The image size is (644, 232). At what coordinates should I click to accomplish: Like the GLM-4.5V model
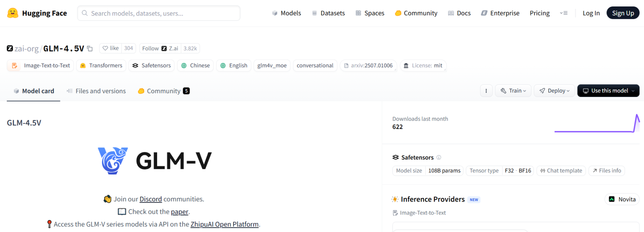[x=111, y=48]
